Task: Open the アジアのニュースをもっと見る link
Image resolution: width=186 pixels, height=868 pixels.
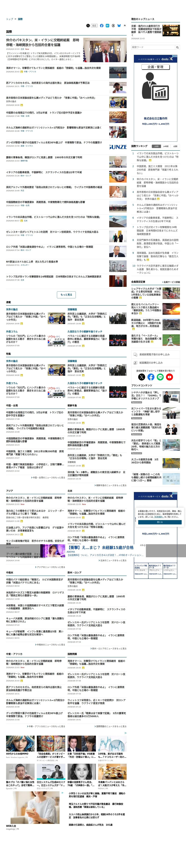Action: coord(50,567)
